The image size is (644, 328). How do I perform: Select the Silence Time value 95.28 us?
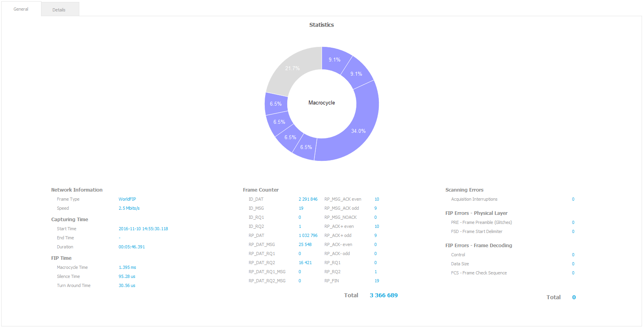tap(127, 276)
